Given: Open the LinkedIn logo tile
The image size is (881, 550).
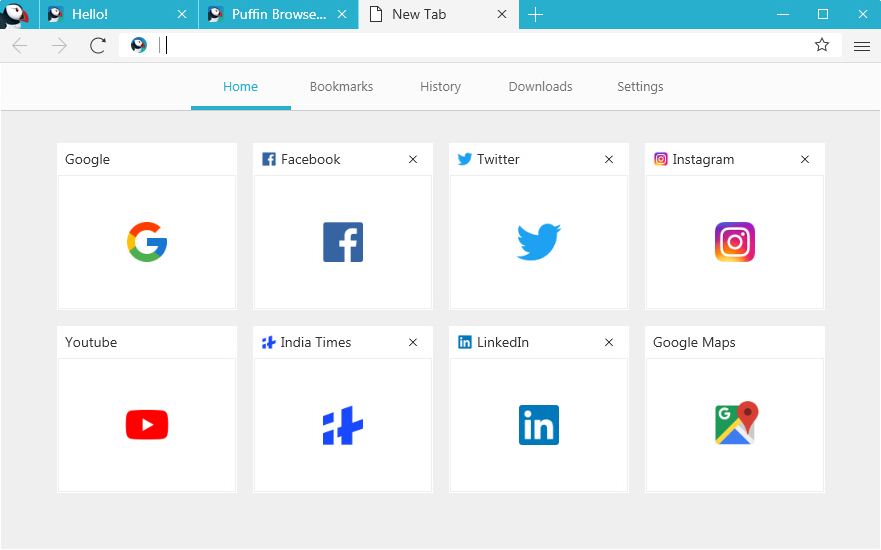Looking at the screenshot, I should coord(539,425).
